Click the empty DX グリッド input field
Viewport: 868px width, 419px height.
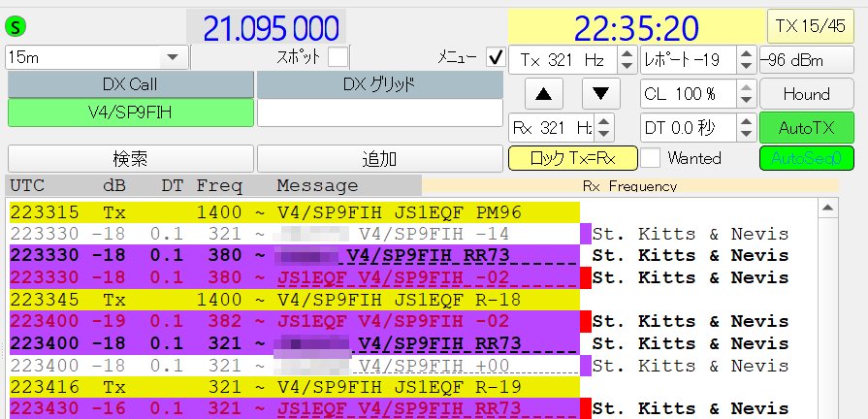(380, 113)
